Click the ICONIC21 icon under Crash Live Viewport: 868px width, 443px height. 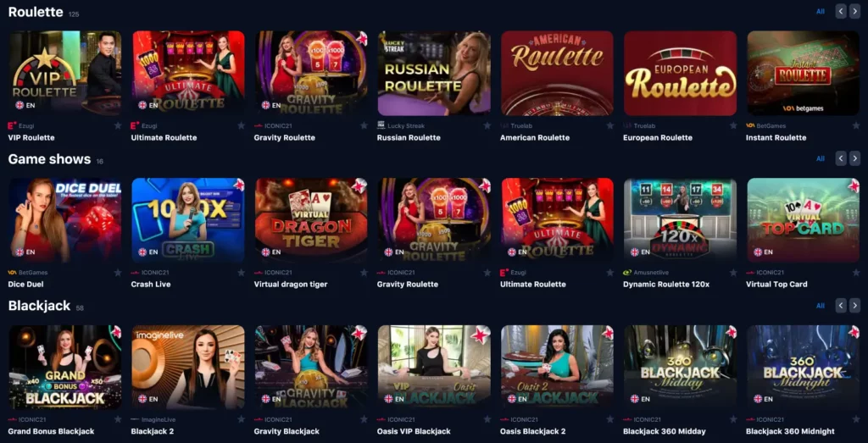click(135, 273)
